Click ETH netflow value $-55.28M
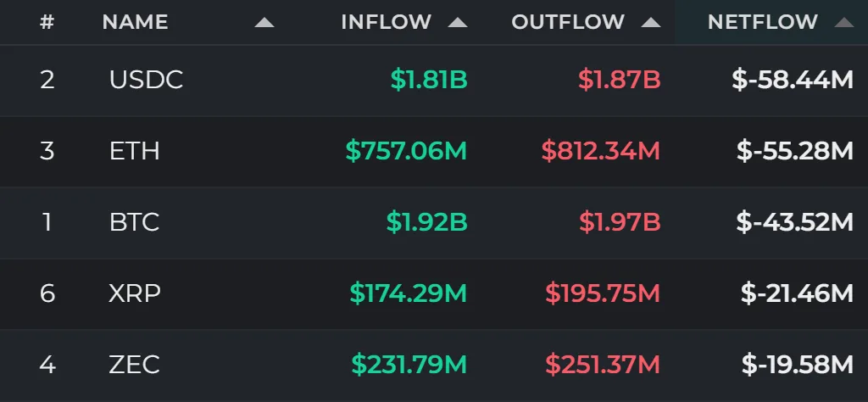Screen dimensions: 868x402 click(795, 151)
